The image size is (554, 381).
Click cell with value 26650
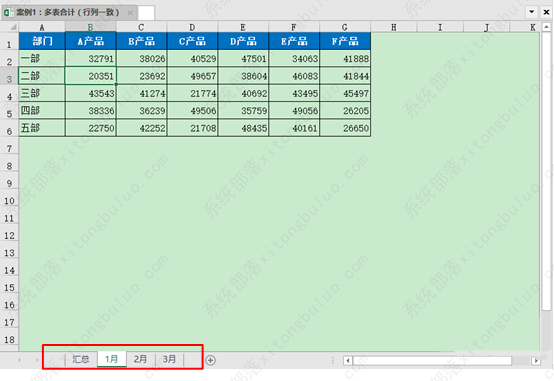pyautogui.click(x=345, y=128)
